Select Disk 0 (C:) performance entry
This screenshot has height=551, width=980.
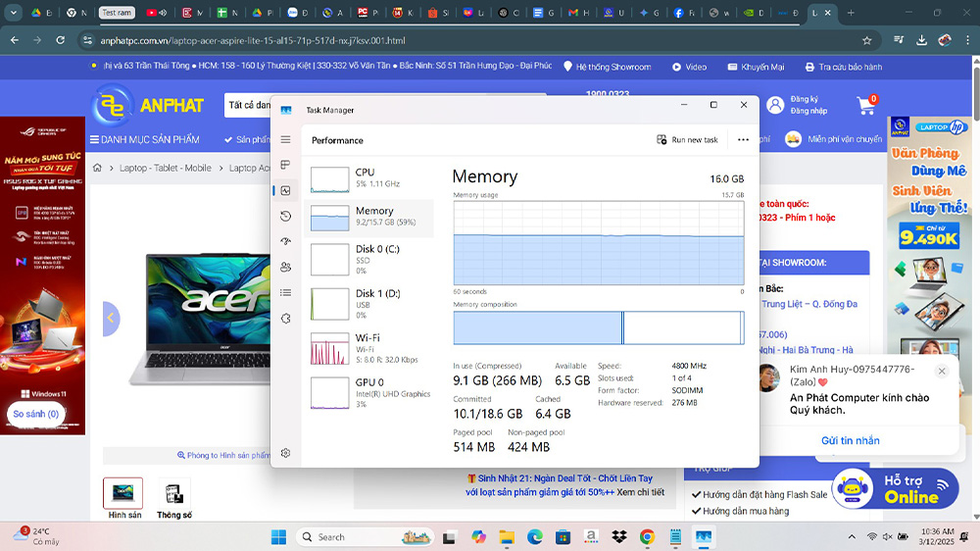(368, 260)
